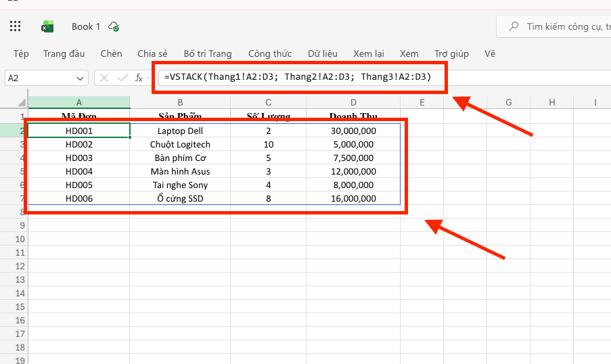Screen dimensions: 611x364
Task: Open the Chia sẻ tab
Action: pos(152,53)
